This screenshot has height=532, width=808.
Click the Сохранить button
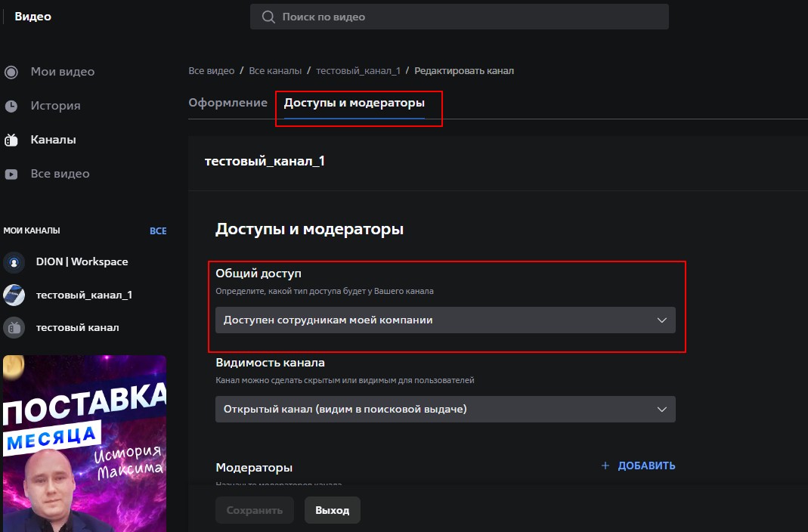[254, 510]
